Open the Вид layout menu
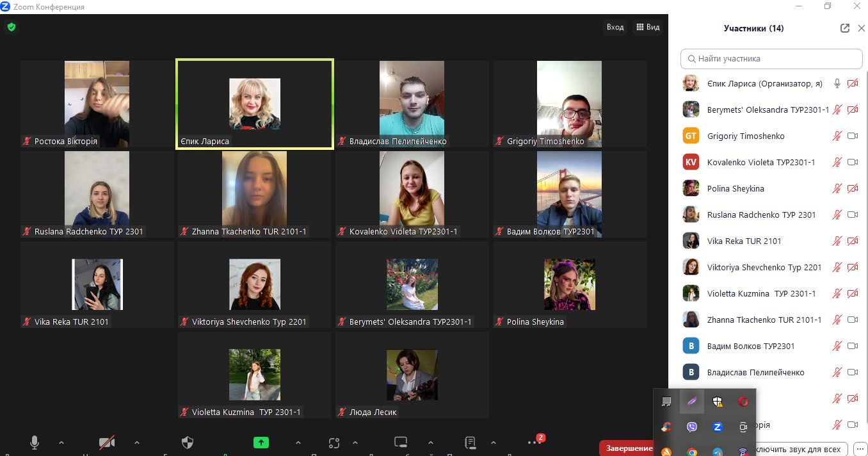 [x=647, y=27]
